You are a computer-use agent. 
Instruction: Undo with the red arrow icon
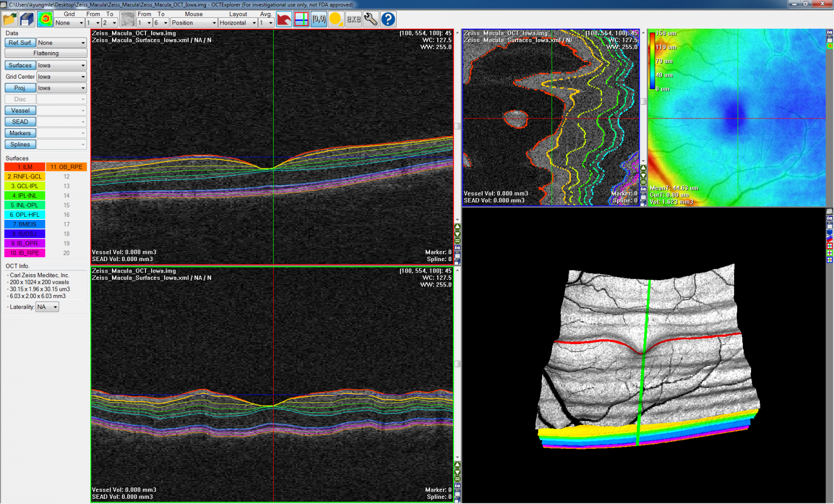pos(283,19)
